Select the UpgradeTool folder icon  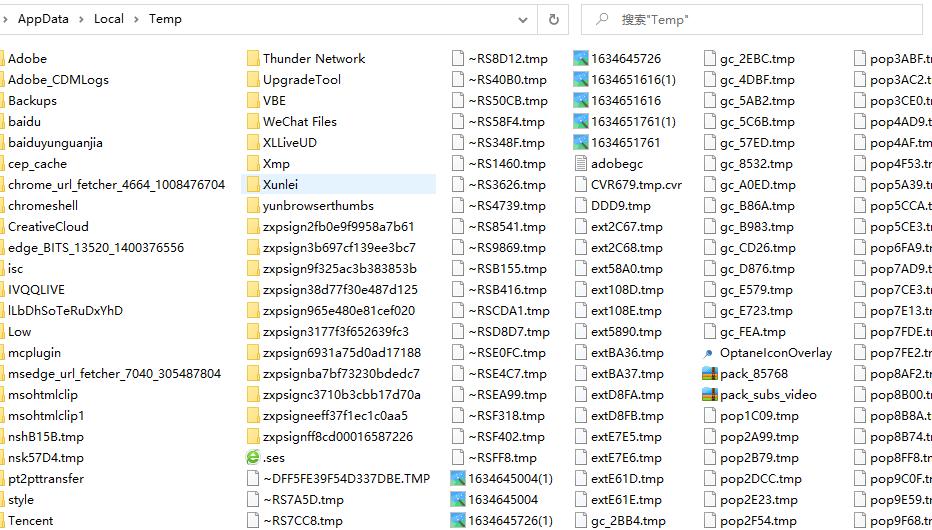coord(253,79)
